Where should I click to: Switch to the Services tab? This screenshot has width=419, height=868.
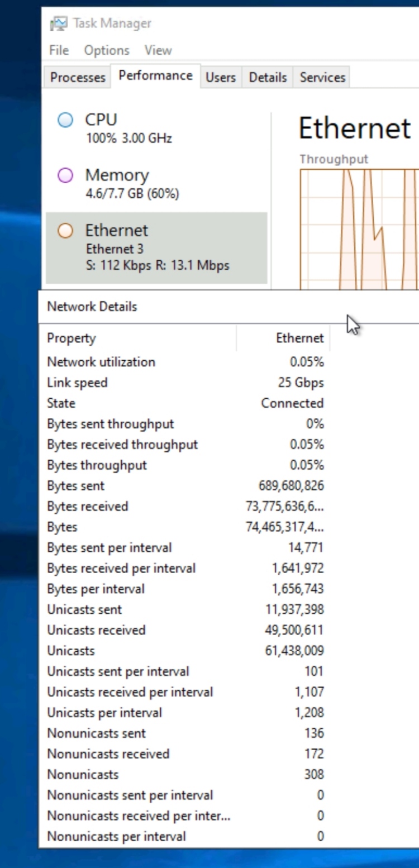pos(322,78)
